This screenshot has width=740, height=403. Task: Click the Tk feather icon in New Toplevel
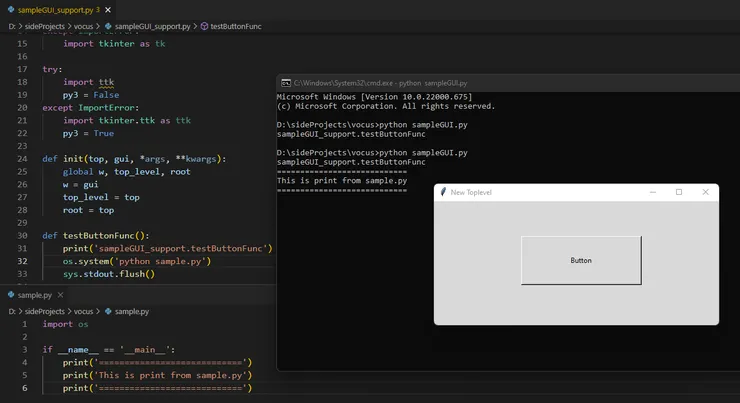point(443,192)
